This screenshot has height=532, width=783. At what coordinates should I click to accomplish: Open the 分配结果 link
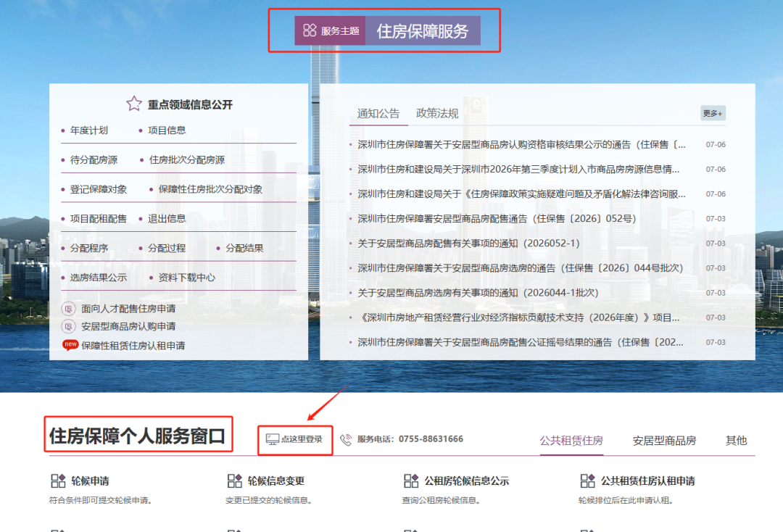click(244, 248)
